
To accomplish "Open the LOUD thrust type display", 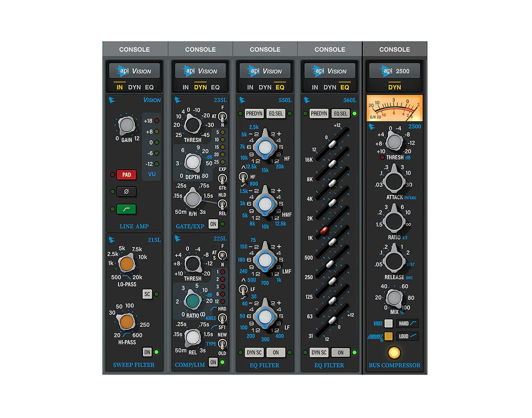I will pos(408,336).
